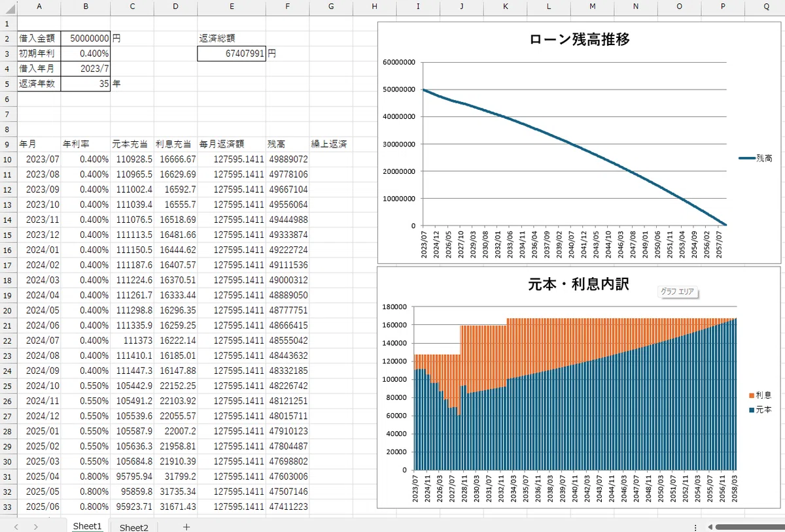Add a new sheet with the plus button
The height and width of the screenshot is (532, 785).
click(186, 527)
